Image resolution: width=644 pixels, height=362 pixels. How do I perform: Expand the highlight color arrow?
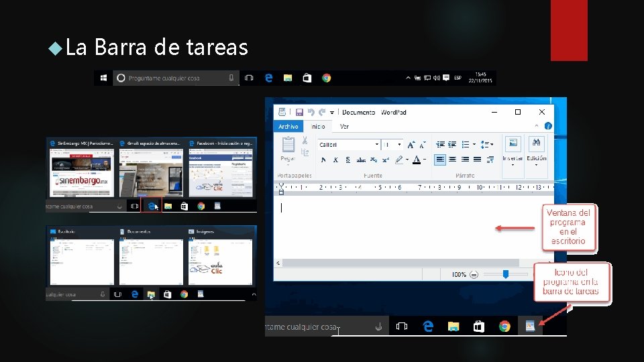point(407,160)
